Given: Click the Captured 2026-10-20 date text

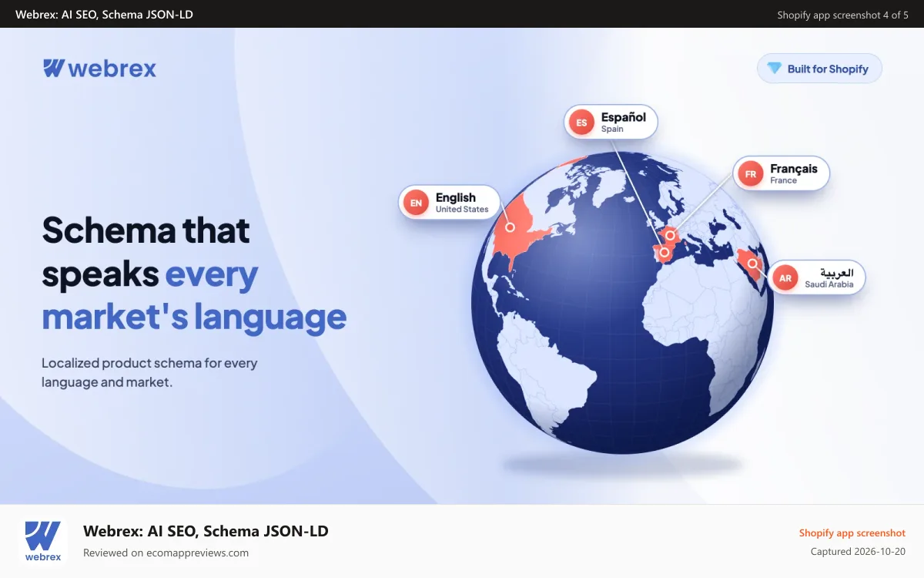Looking at the screenshot, I should (x=858, y=552).
